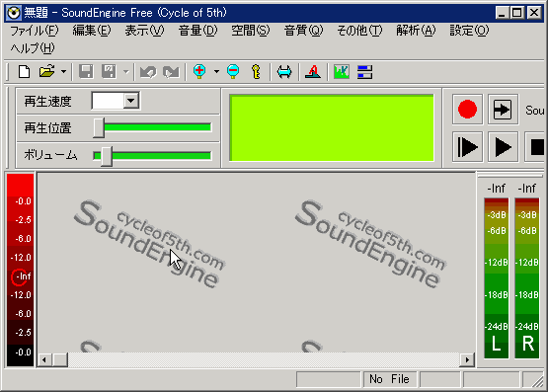The image size is (548, 392).
Task: Click the R channel level meter
Action: point(527,278)
